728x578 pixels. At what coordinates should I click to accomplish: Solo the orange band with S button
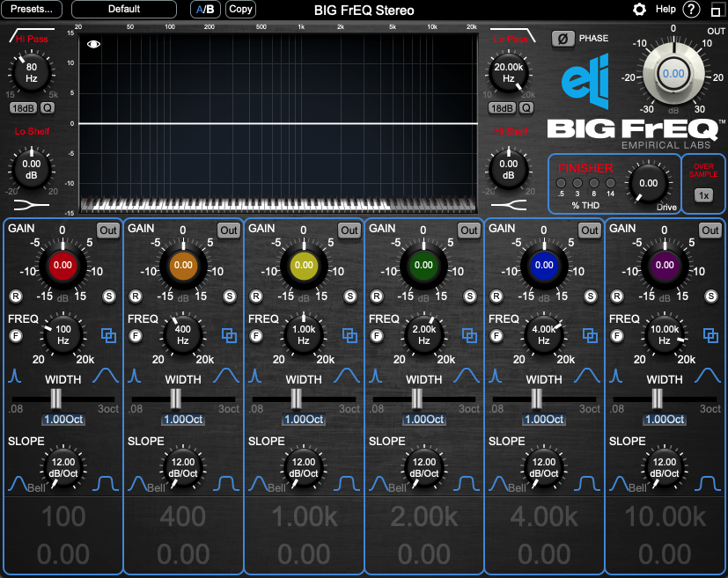[x=230, y=296]
